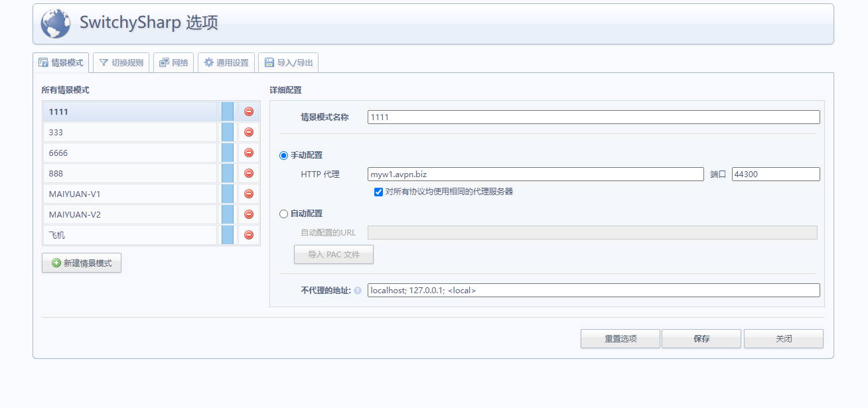
Task: Select the 自动配置 radio button
Action: 284,214
